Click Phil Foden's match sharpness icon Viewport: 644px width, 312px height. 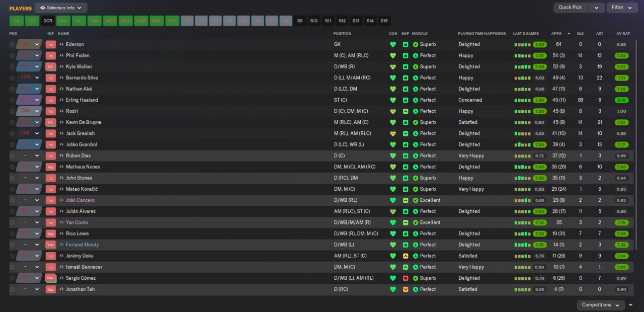click(x=406, y=55)
